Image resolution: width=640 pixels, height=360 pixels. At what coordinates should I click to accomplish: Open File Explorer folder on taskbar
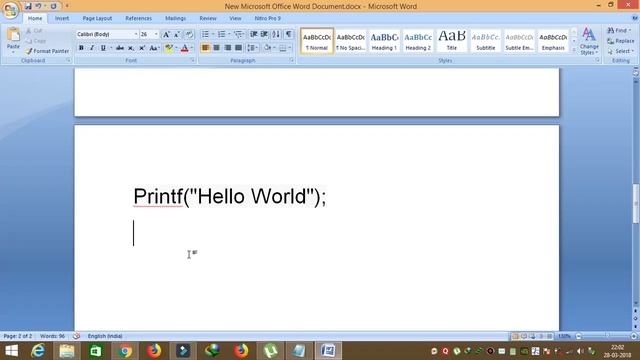(x=67, y=351)
